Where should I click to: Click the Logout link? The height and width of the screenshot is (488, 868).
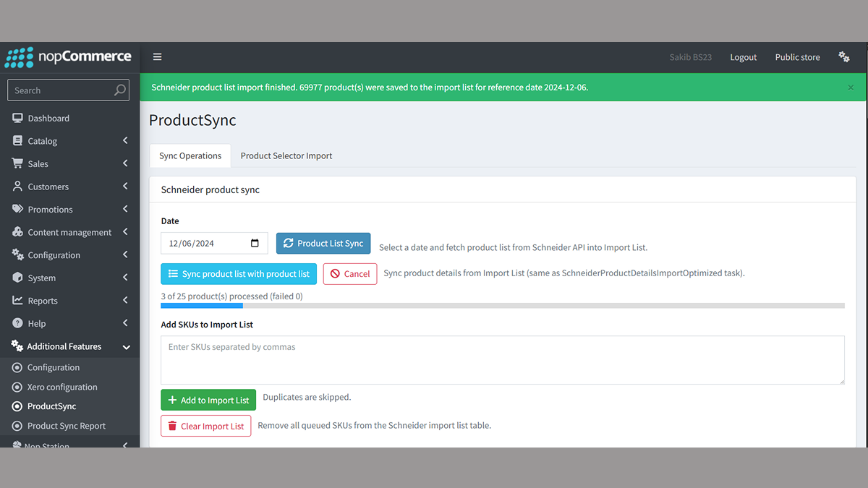[743, 57]
